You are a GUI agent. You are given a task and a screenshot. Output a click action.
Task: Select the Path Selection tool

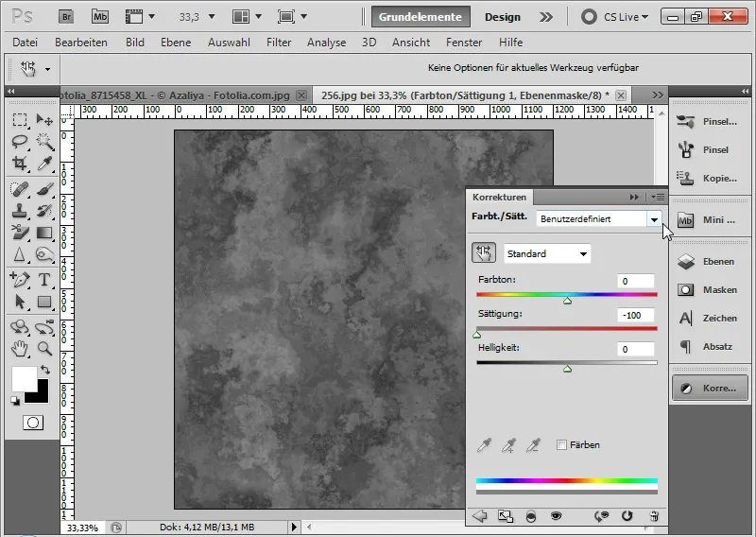[20, 302]
